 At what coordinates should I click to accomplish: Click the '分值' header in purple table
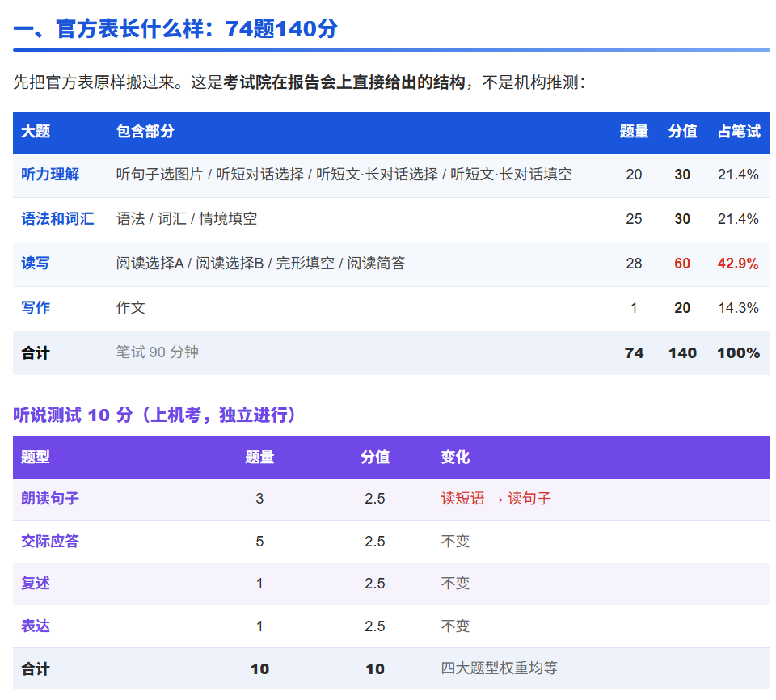coord(375,457)
